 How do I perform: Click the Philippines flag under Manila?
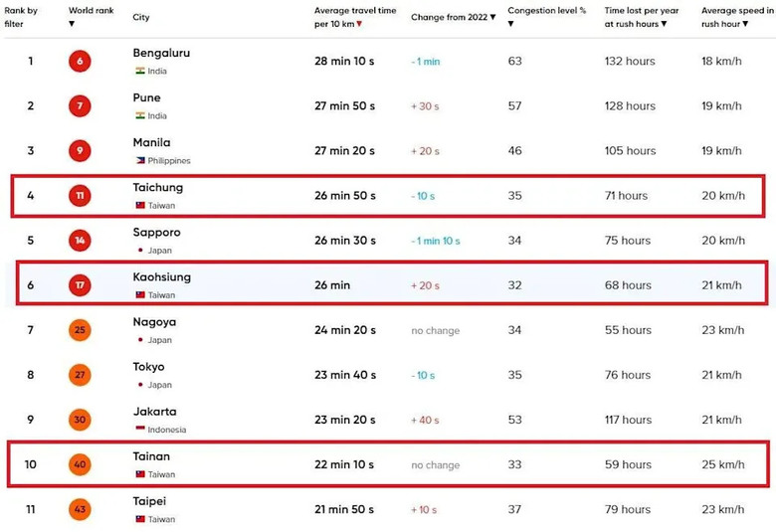click(x=140, y=160)
